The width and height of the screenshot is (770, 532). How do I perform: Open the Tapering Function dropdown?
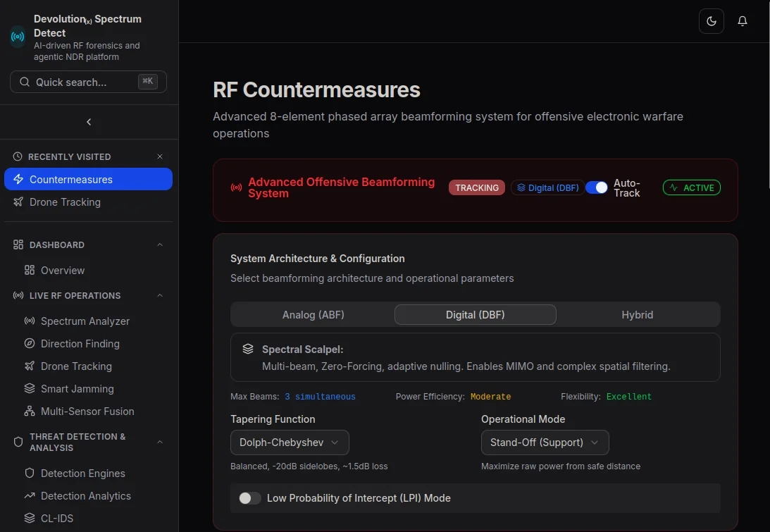pos(289,443)
